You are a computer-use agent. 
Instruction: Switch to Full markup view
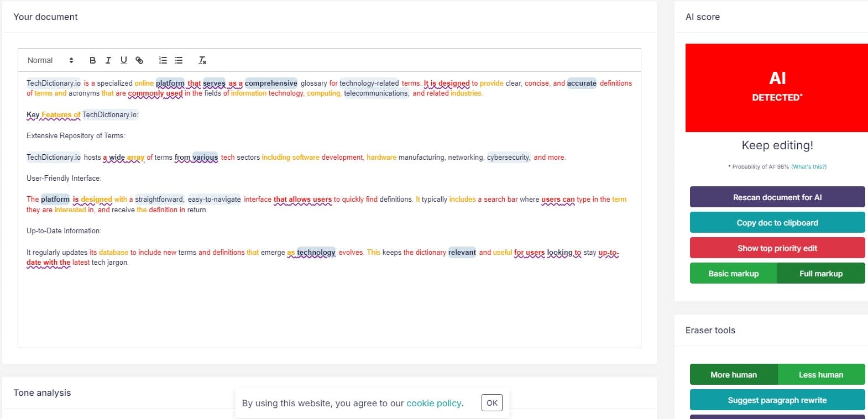(820, 274)
